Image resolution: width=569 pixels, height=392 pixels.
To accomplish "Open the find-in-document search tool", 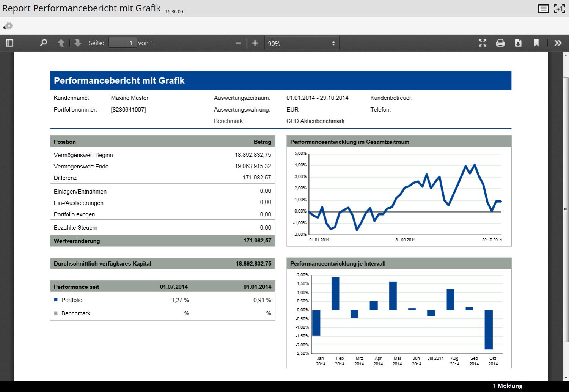I will (x=44, y=43).
